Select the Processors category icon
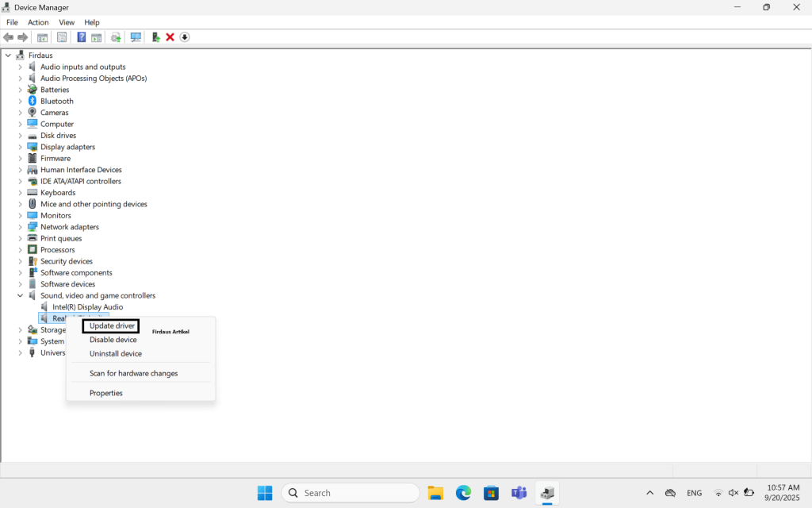 (32, 250)
